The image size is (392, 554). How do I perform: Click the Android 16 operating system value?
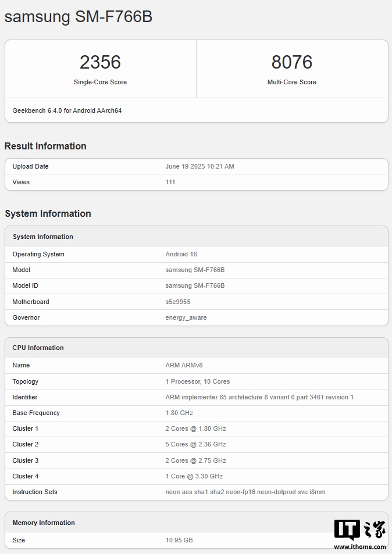(181, 254)
